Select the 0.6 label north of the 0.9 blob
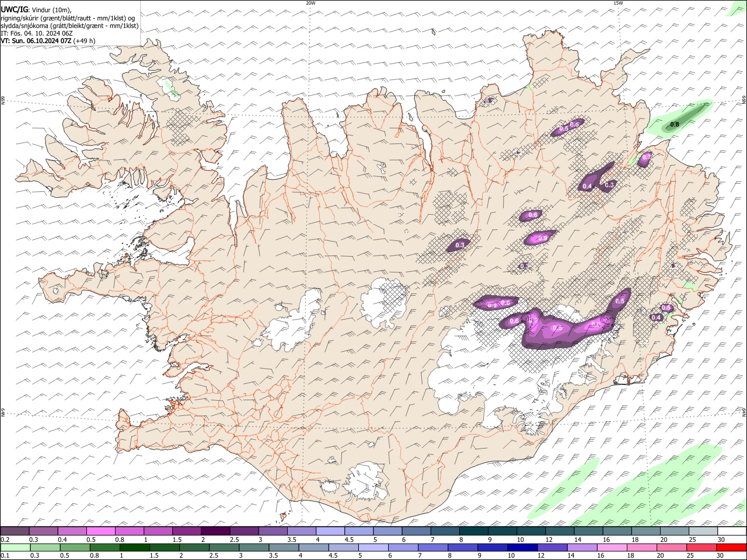This screenshot has height=560, width=747. 532,215
